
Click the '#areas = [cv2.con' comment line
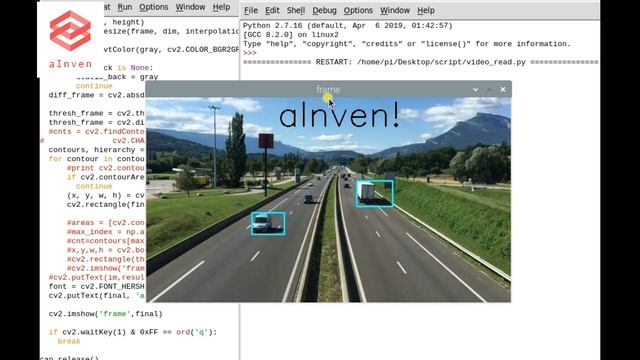tap(106, 223)
